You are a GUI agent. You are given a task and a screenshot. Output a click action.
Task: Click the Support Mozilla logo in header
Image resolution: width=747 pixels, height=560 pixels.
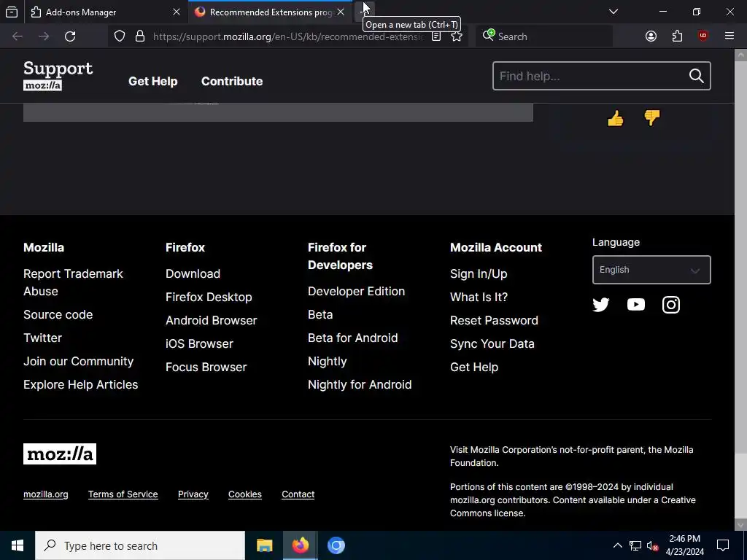pos(58,75)
